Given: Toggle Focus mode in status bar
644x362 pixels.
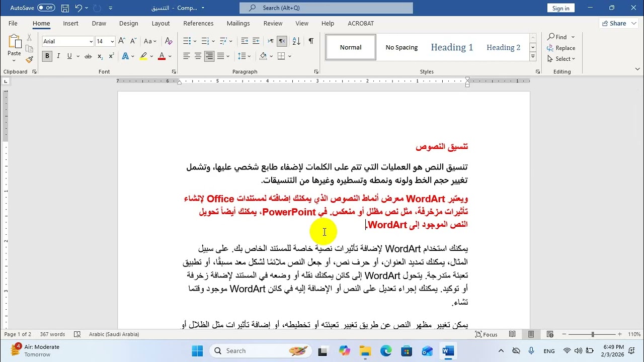Looking at the screenshot, I should (487, 334).
